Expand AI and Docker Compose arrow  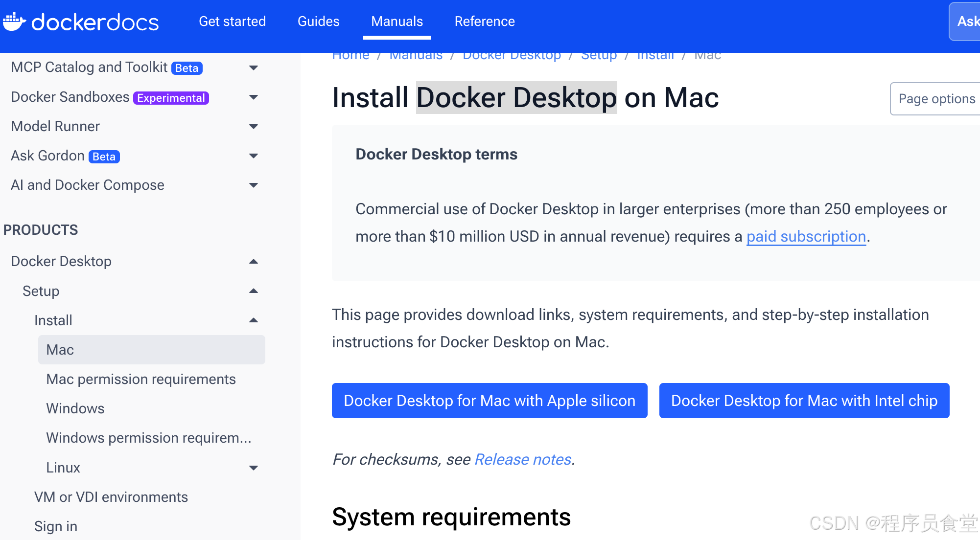point(253,185)
